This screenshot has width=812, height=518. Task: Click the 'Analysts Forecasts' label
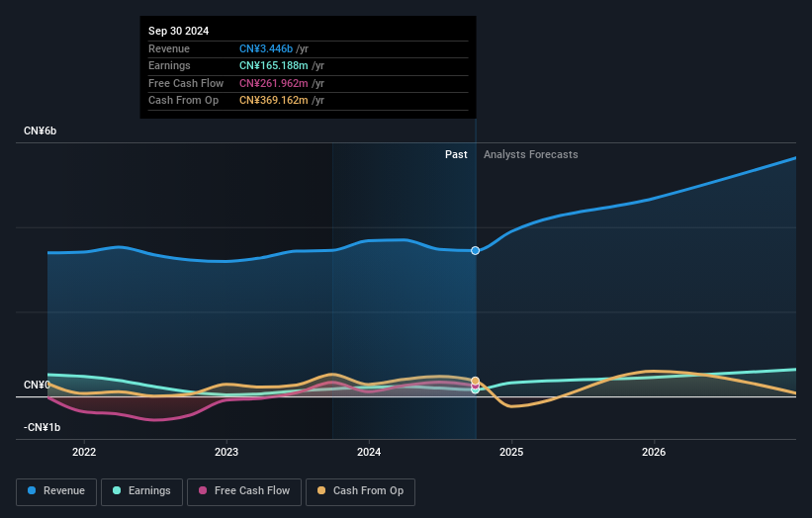pyautogui.click(x=531, y=154)
